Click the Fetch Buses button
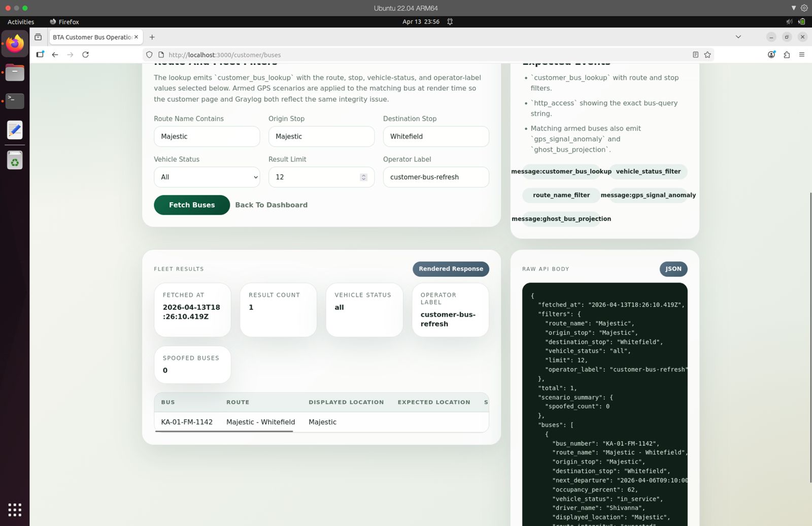This screenshot has height=526, width=812. pyautogui.click(x=192, y=205)
